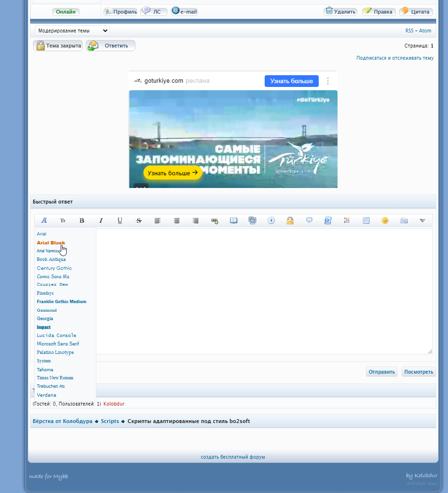Toggle bold formatting
The width and height of the screenshot is (448, 493).
82,220
